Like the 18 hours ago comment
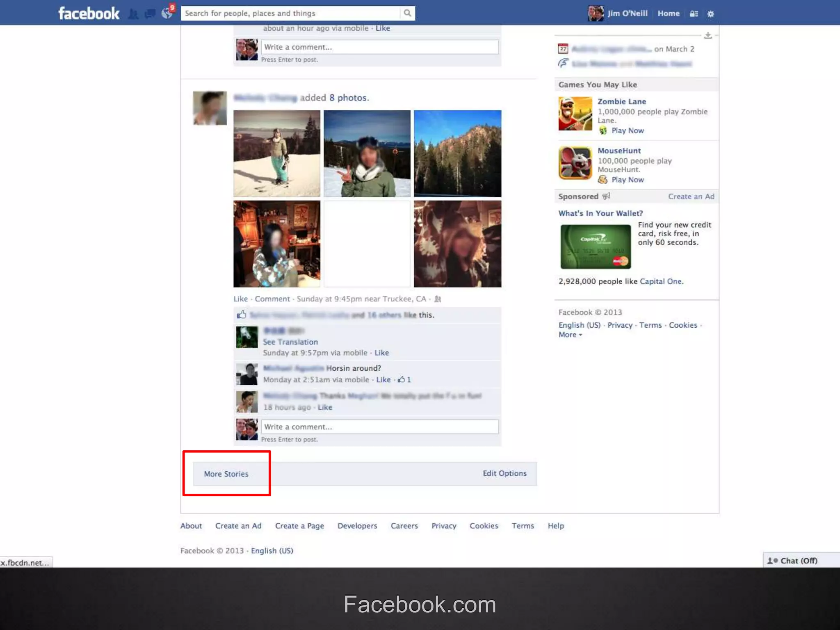 325,407
